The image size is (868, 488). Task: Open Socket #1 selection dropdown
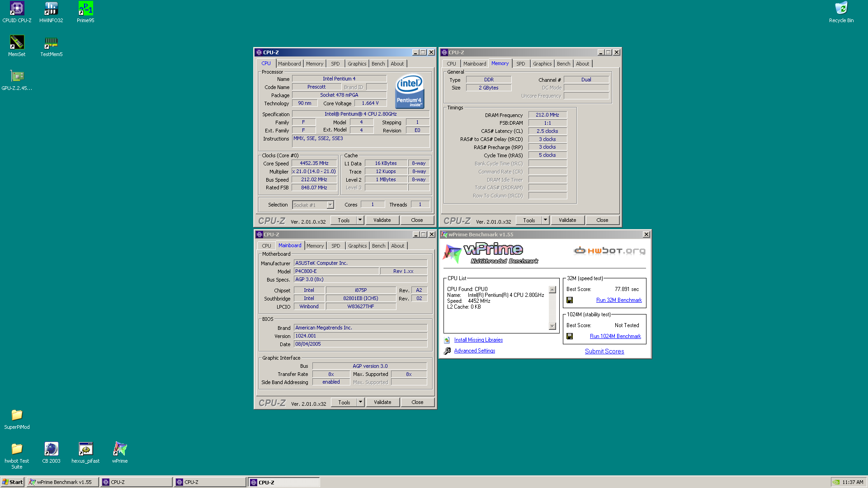[330, 205]
